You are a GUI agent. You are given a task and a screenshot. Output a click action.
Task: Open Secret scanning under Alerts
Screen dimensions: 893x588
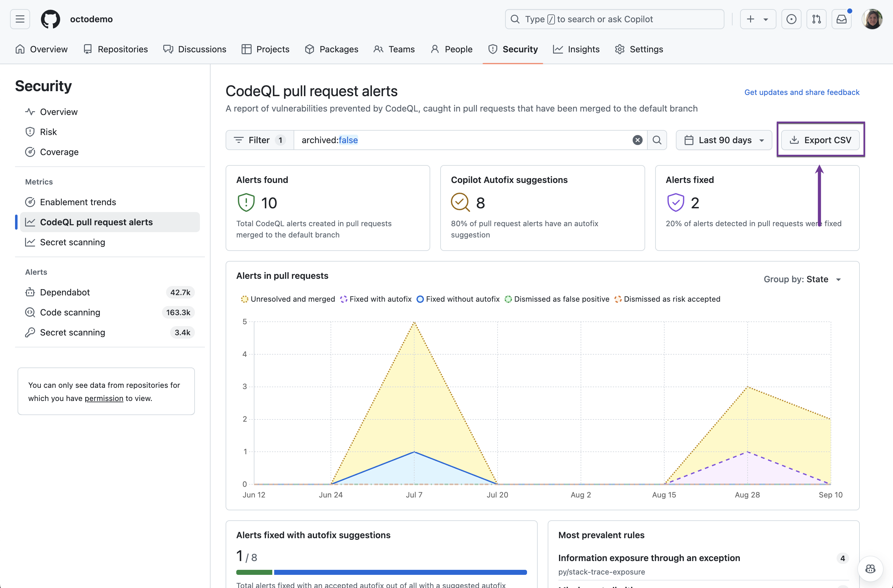click(x=110, y=332)
